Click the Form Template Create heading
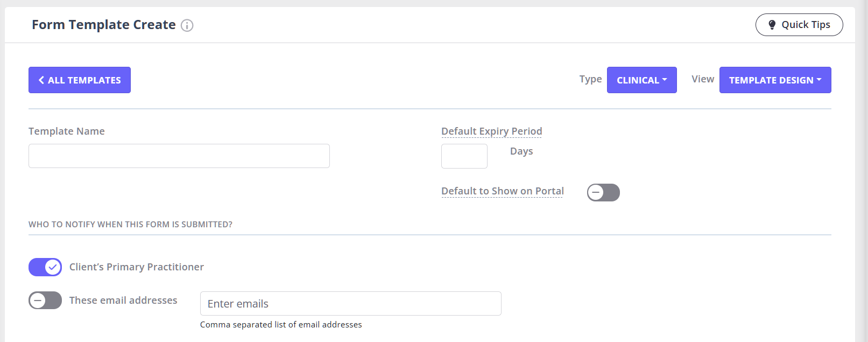Screen dimensions: 868x342 click(x=104, y=25)
